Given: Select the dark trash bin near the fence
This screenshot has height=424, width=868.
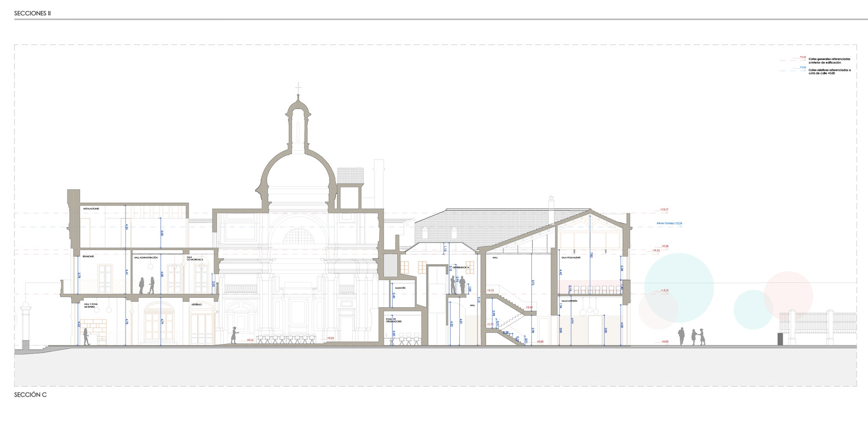Looking at the screenshot, I should coord(780,339).
